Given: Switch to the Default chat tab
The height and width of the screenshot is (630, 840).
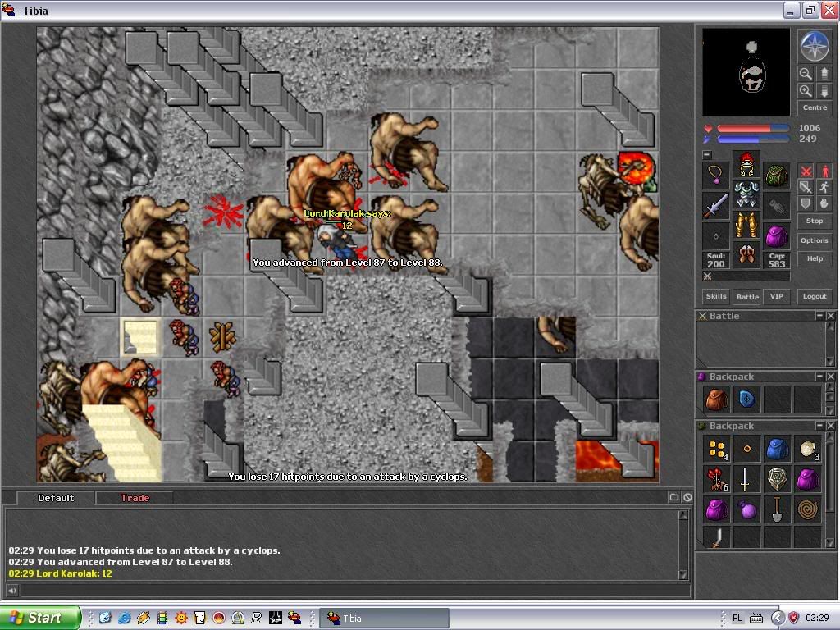Looking at the screenshot, I should click(56, 498).
